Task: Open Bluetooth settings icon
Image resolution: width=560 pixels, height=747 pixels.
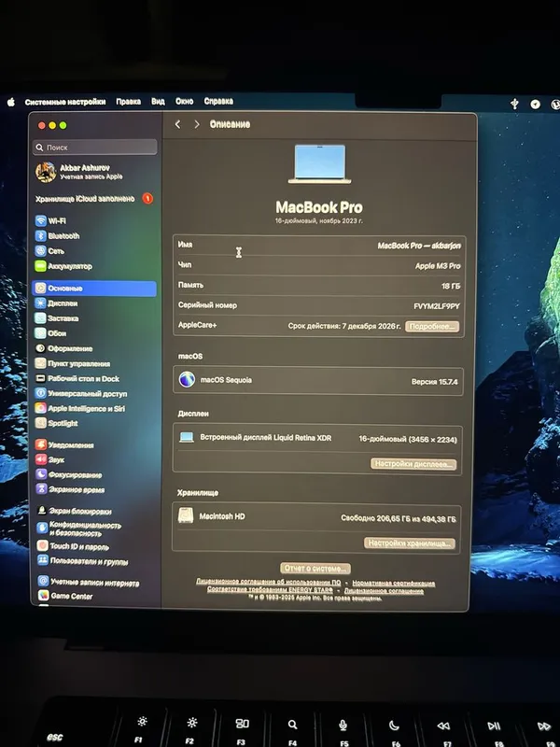Action: click(40, 236)
